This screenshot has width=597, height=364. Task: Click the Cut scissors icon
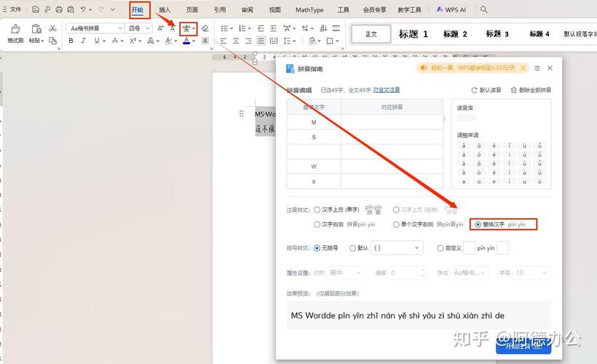pyautogui.click(x=52, y=28)
